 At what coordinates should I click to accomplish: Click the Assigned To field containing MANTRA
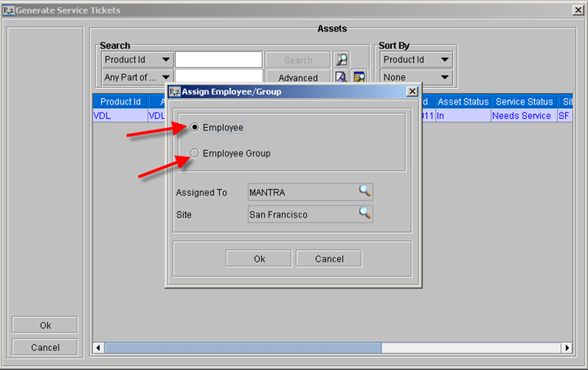click(310, 192)
